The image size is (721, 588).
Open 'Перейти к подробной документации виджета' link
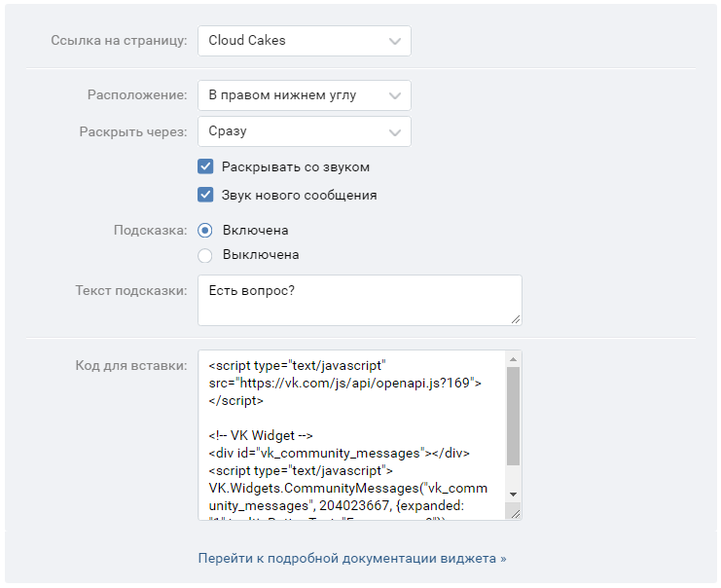352,558
